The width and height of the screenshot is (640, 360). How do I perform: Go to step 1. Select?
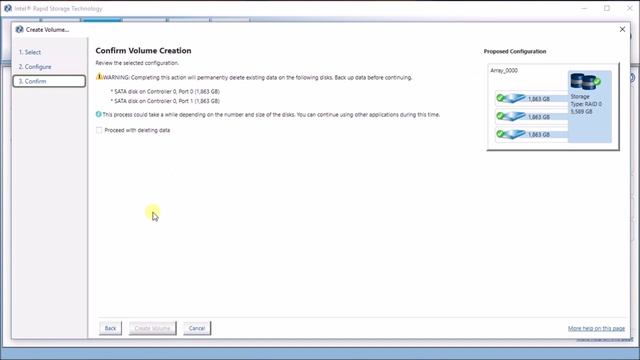pos(30,52)
